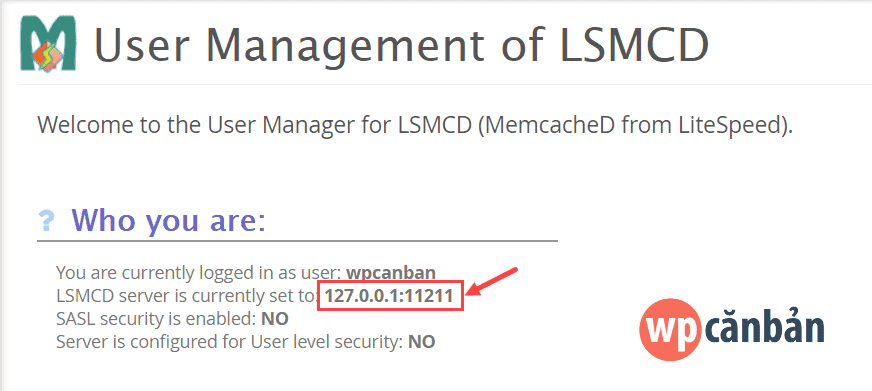This screenshot has width=872, height=391.
Task: Click the 'You are currently logged in' label
Action: (x=199, y=273)
